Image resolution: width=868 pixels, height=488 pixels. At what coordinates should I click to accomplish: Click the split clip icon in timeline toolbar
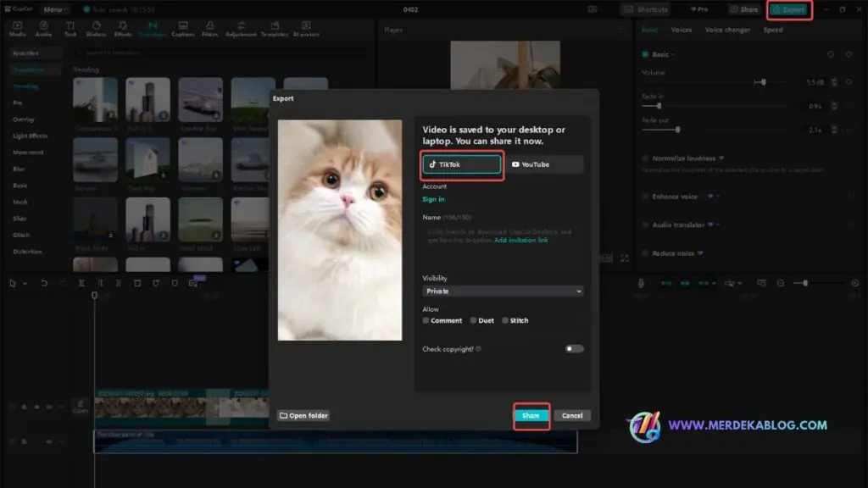point(81,283)
